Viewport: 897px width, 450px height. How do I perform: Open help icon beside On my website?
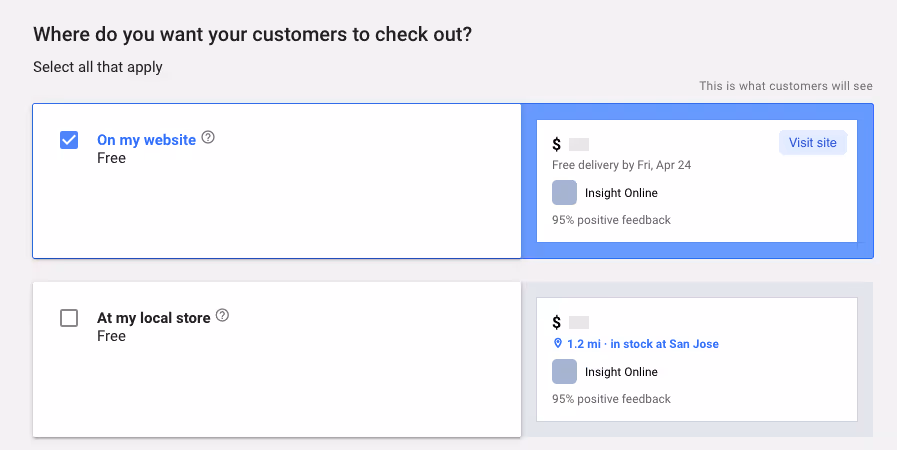[x=208, y=138]
